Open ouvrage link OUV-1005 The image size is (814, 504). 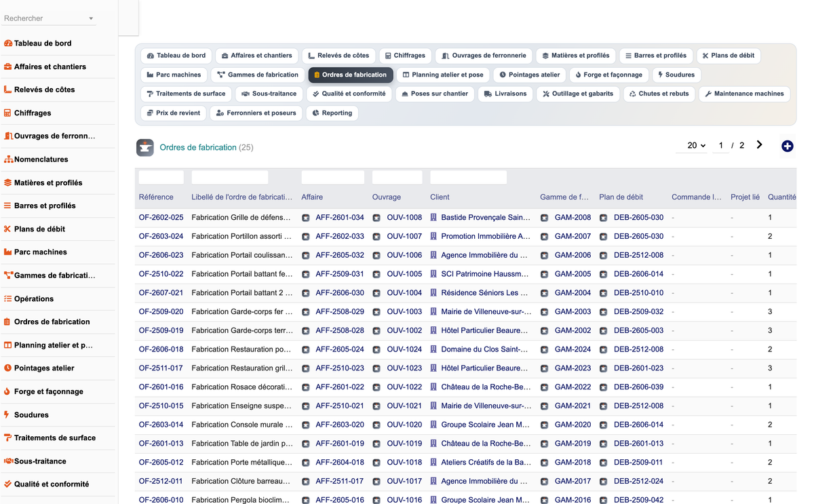pos(404,275)
